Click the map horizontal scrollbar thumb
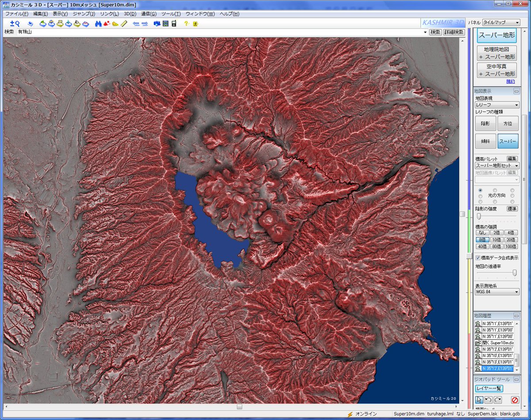 239,406
